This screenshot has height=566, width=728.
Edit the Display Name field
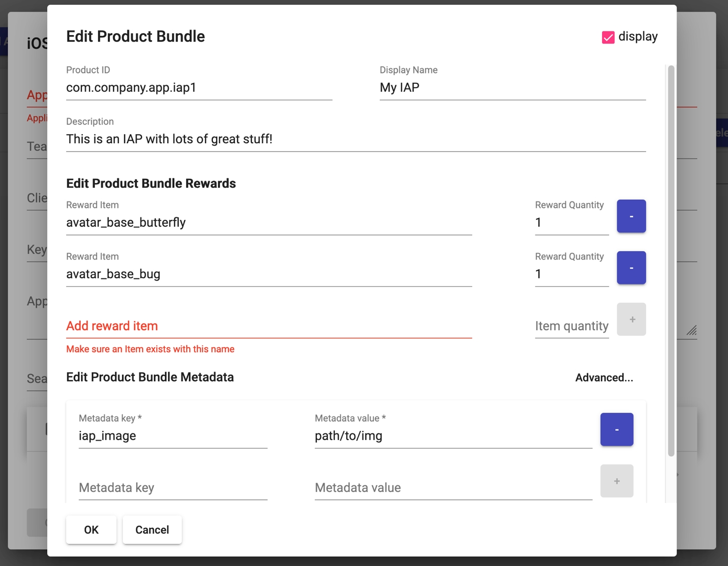coord(512,88)
